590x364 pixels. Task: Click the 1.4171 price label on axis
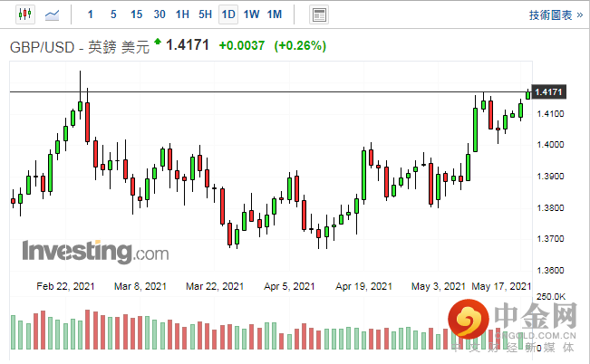(548, 92)
